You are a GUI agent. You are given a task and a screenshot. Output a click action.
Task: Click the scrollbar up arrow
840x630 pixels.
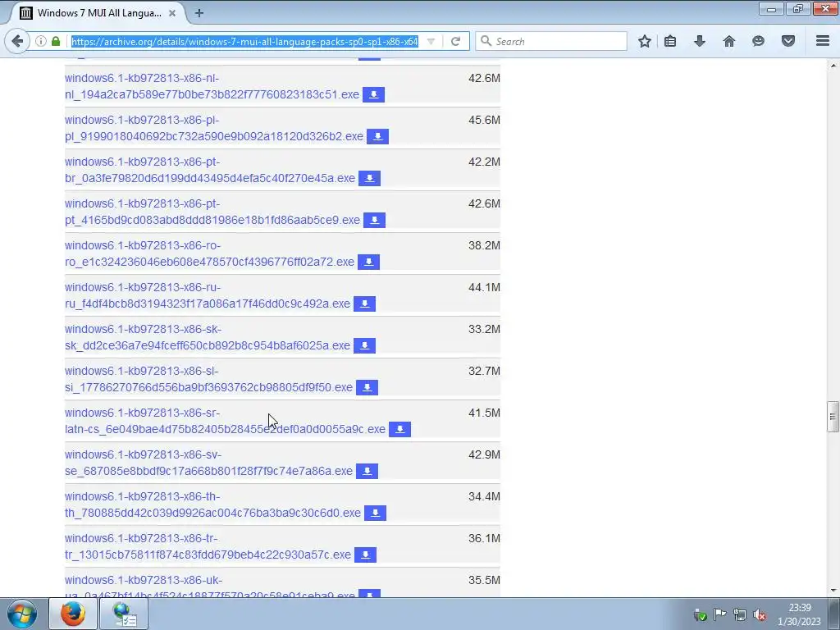(x=833, y=66)
